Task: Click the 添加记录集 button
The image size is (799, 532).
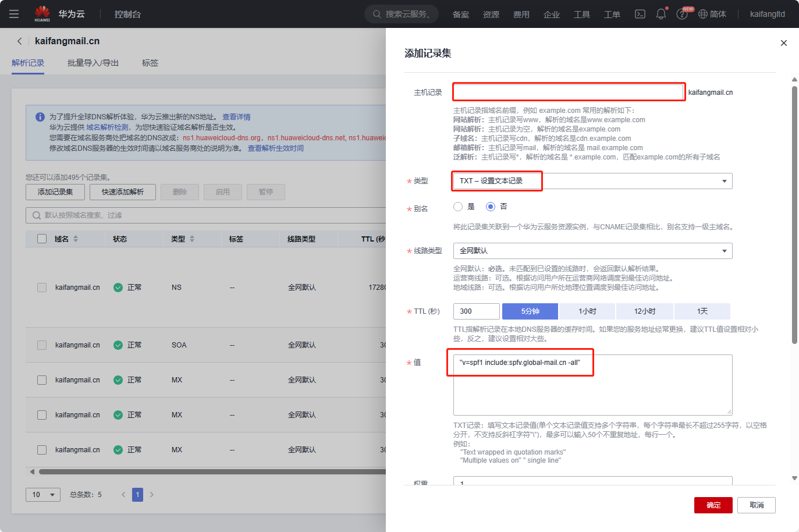Action: click(x=55, y=192)
